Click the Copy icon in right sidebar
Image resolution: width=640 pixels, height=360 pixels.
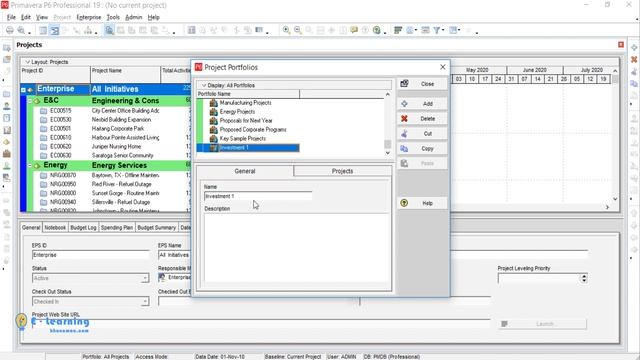coord(634,83)
